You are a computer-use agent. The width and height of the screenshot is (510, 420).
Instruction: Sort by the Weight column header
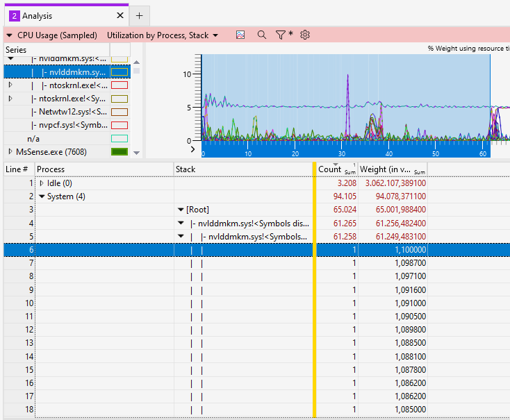(393, 169)
